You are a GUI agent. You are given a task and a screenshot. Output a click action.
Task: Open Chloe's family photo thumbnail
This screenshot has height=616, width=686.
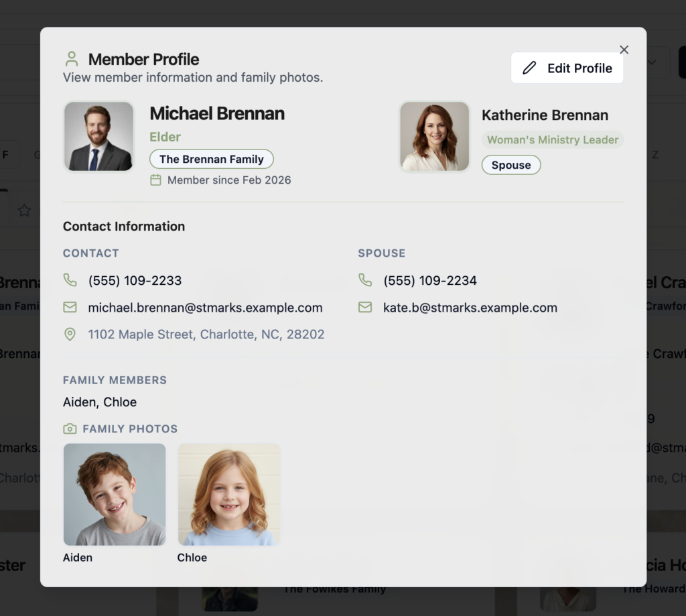[229, 494]
